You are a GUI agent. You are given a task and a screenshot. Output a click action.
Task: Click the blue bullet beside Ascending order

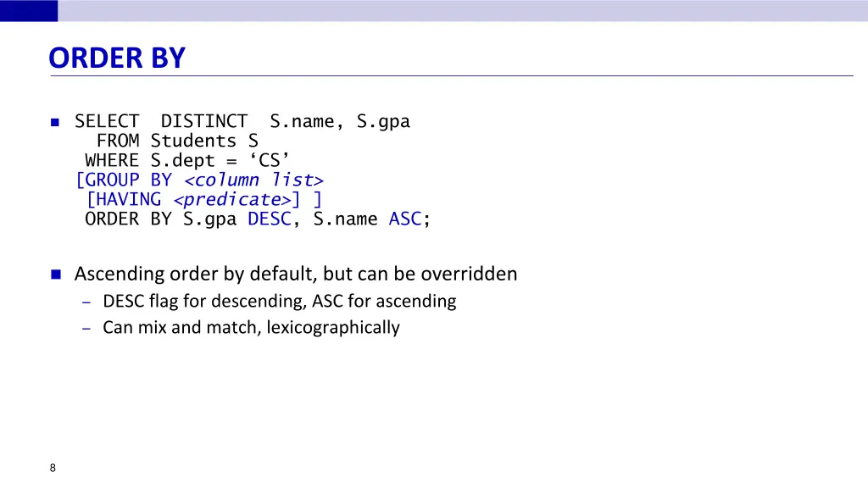point(56,274)
